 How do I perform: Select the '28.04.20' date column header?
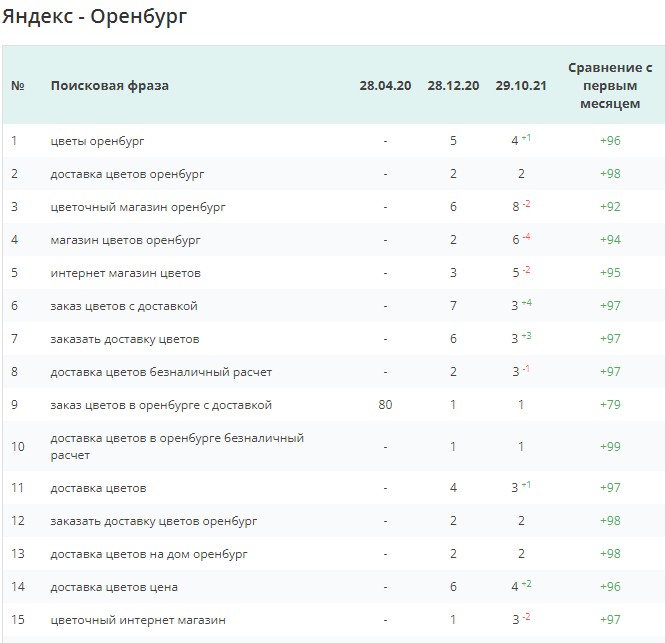click(x=385, y=85)
